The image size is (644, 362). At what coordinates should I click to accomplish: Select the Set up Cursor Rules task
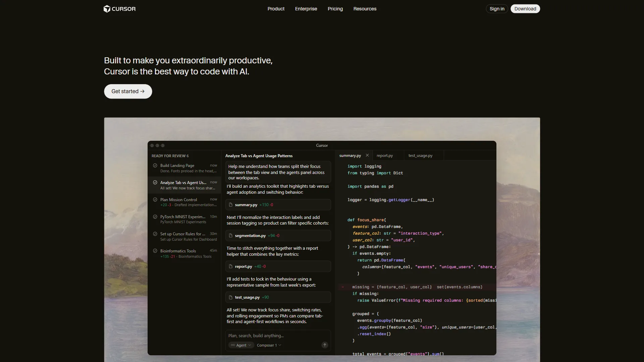point(184,236)
